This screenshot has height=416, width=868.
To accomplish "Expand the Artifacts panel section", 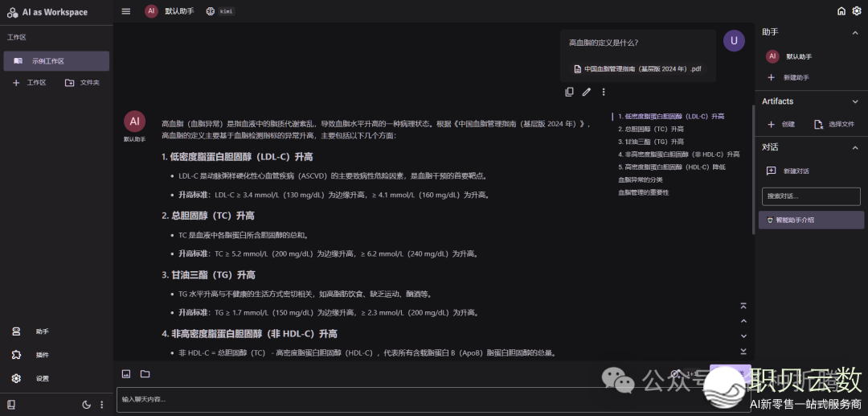I will click(854, 101).
